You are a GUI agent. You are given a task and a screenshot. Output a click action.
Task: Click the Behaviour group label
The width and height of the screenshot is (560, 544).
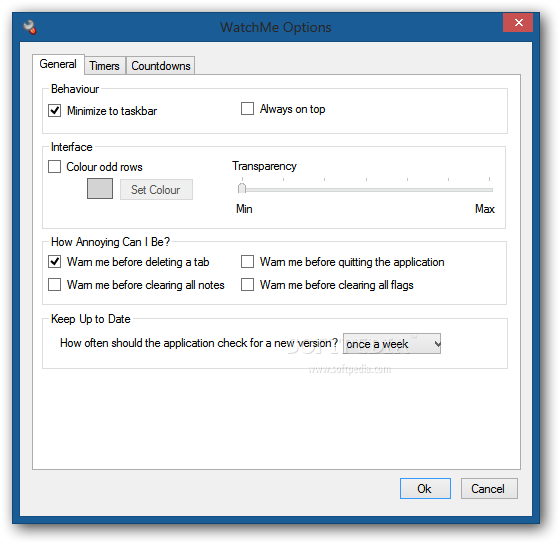75,89
